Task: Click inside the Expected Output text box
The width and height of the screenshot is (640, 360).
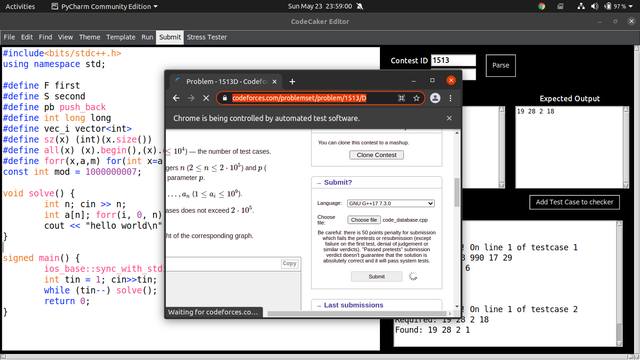Action: [569, 147]
